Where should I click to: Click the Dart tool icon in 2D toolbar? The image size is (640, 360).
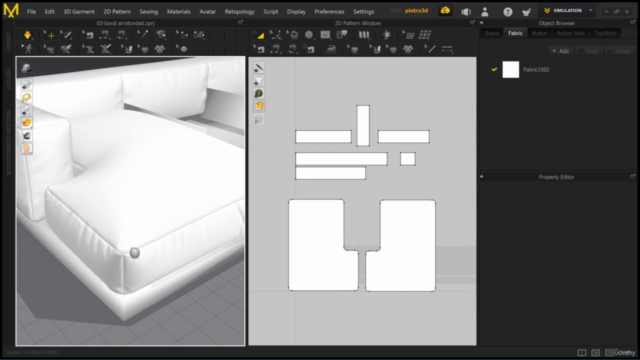[342, 35]
